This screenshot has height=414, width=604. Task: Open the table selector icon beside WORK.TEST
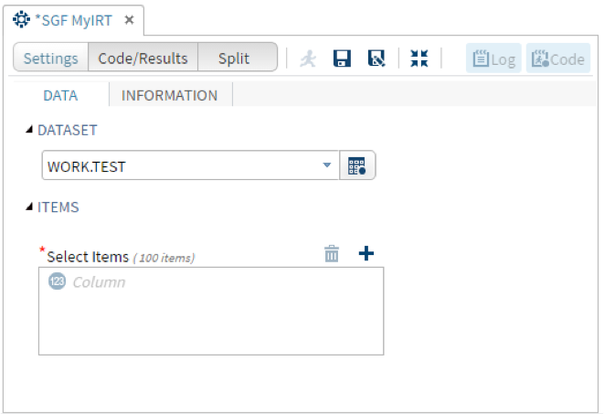[x=358, y=167]
